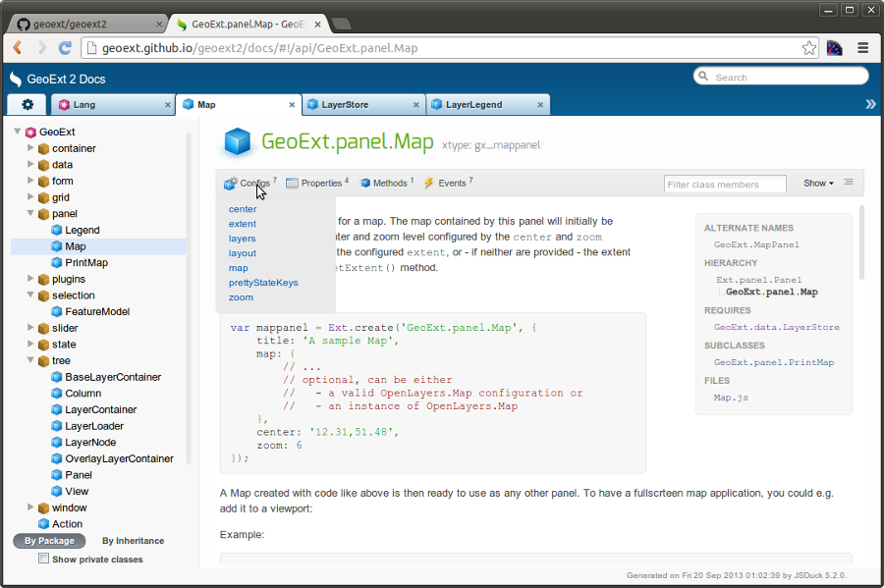Click the GeoExt root package icon
Viewport: 884px width, 588px height.
pyautogui.click(x=31, y=132)
